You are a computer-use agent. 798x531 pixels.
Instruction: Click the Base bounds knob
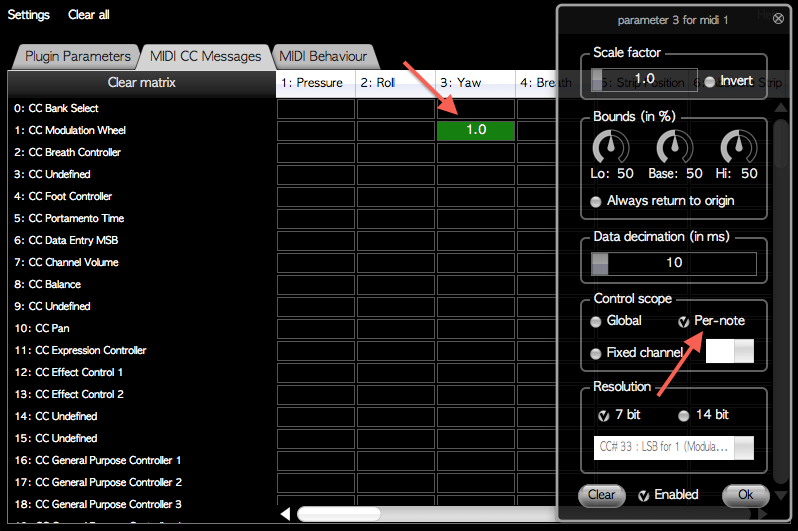tap(675, 147)
